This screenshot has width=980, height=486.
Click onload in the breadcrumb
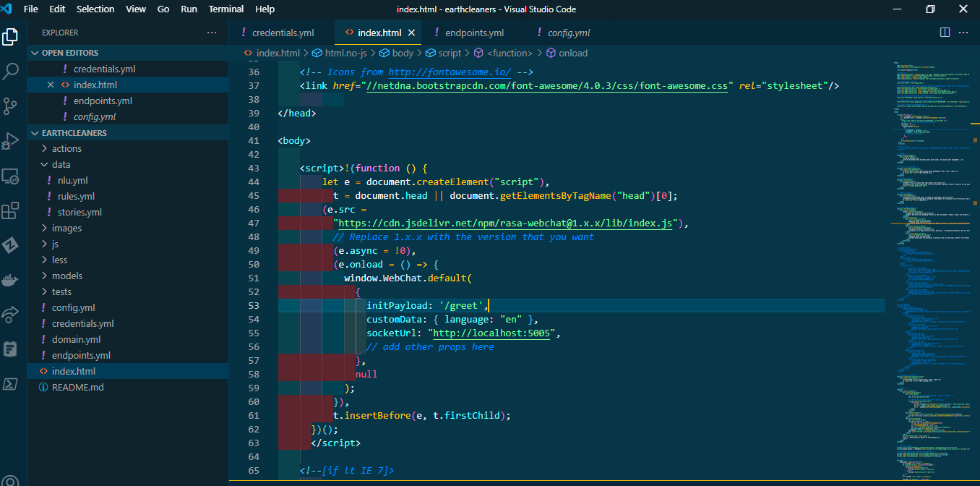point(567,53)
